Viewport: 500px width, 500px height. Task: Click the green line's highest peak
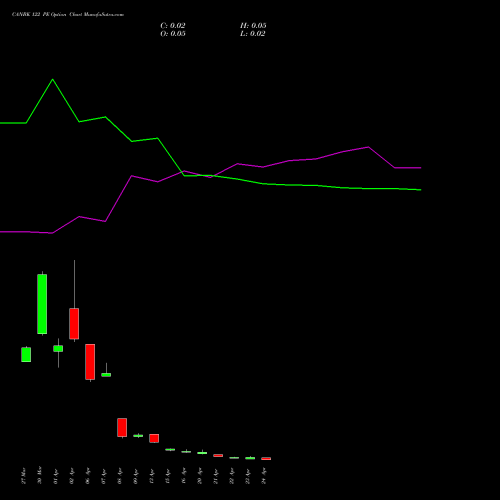click(52, 80)
